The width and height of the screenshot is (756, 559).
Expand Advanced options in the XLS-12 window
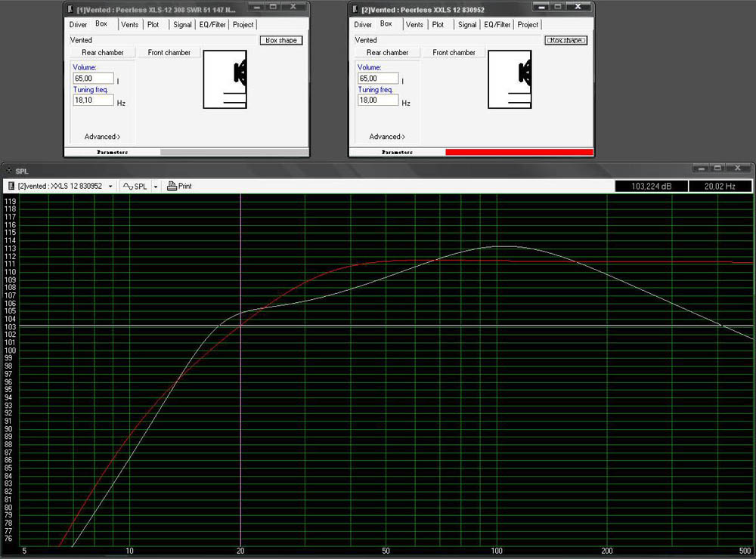click(x=102, y=137)
